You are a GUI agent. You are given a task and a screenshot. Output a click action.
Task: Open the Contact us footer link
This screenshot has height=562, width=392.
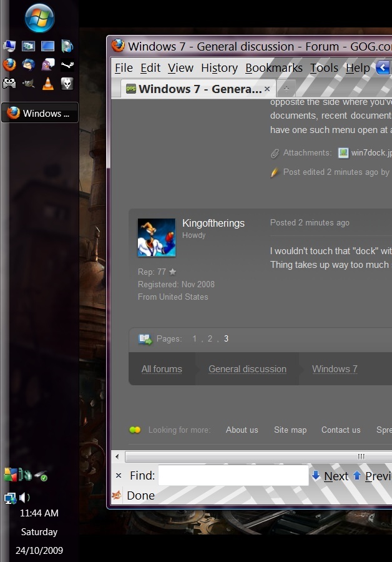tap(341, 430)
